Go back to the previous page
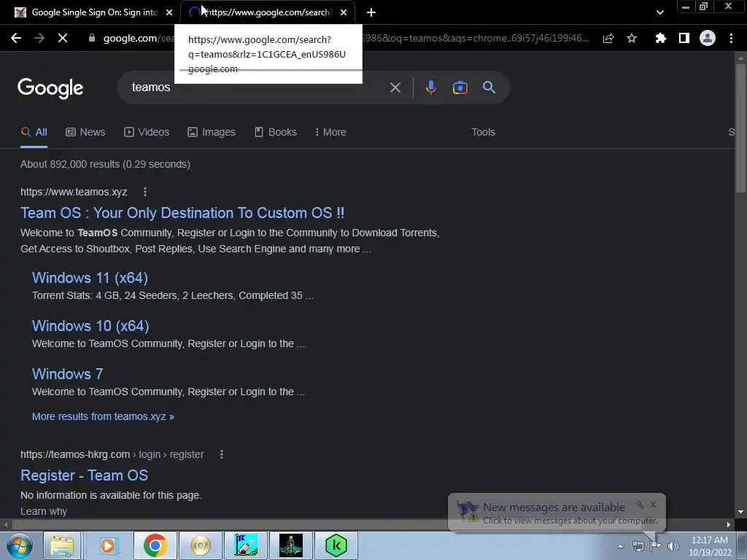The width and height of the screenshot is (747, 560). point(16,38)
